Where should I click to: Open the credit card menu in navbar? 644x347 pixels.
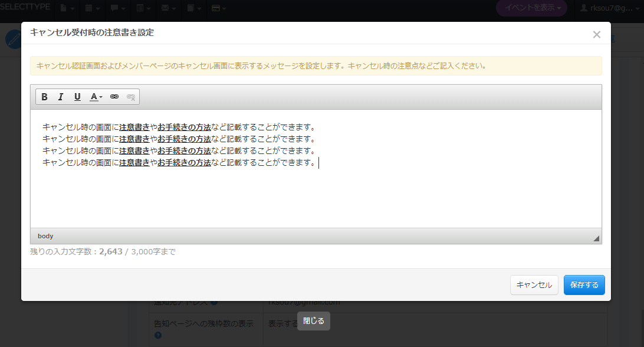click(219, 8)
